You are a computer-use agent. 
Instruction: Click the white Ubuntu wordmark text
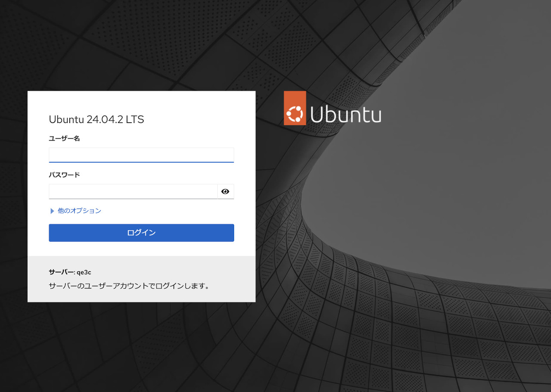tap(346, 114)
